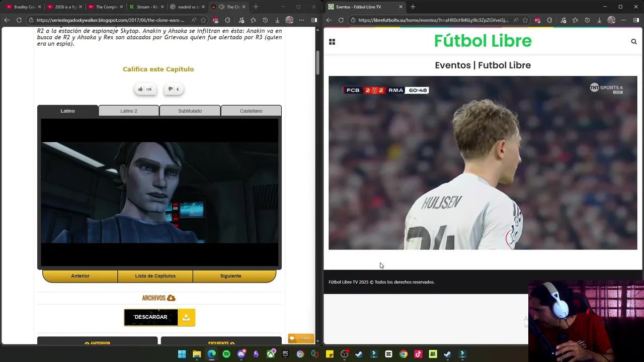The width and height of the screenshot is (644, 362).
Task: Switch to the 'madrid vs b' Google tab
Action: [x=188, y=7]
